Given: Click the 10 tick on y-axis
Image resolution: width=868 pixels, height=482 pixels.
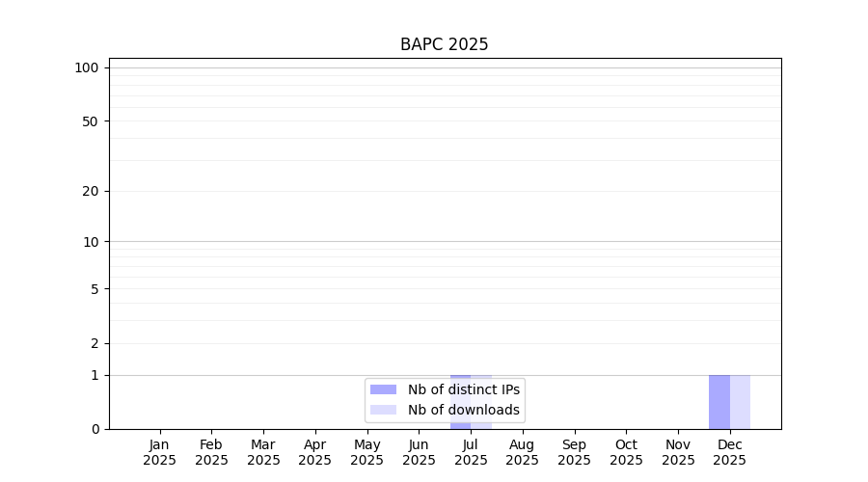Looking at the screenshot, I should pyautogui.click(x=91, y=242).
